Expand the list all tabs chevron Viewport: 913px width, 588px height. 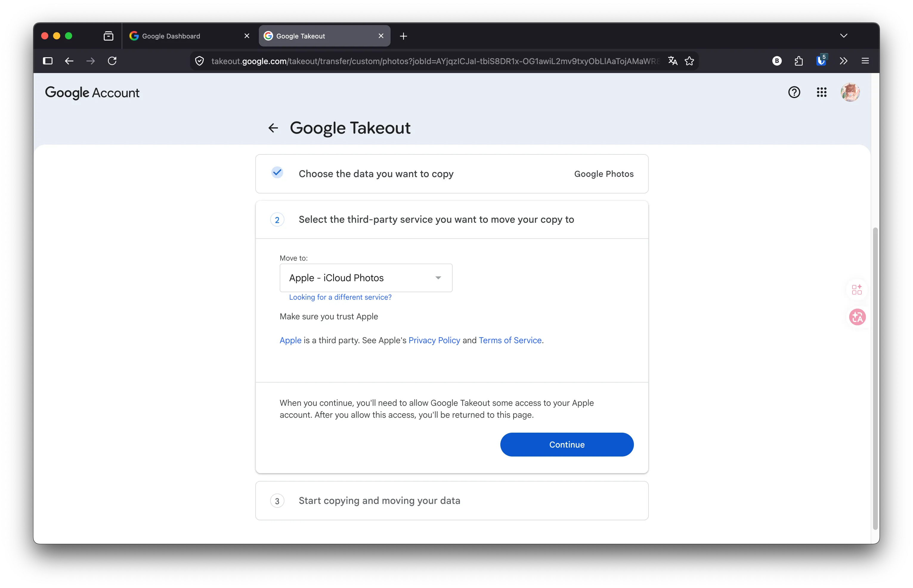coord(844,36)
